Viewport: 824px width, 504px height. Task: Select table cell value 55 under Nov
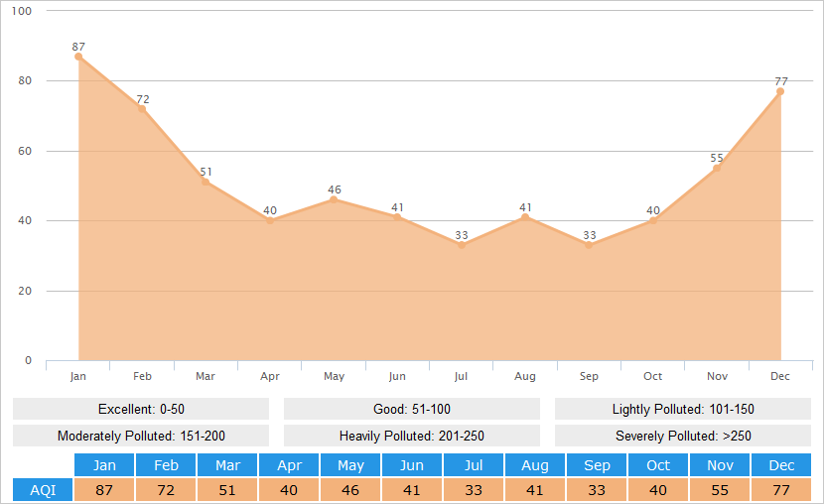tap(720, 490)
